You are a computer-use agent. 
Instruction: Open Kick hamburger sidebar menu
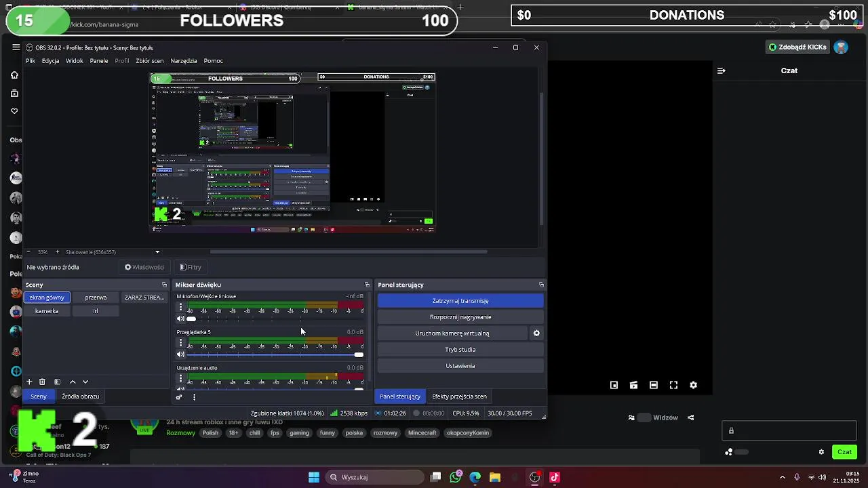pos(16,47)
